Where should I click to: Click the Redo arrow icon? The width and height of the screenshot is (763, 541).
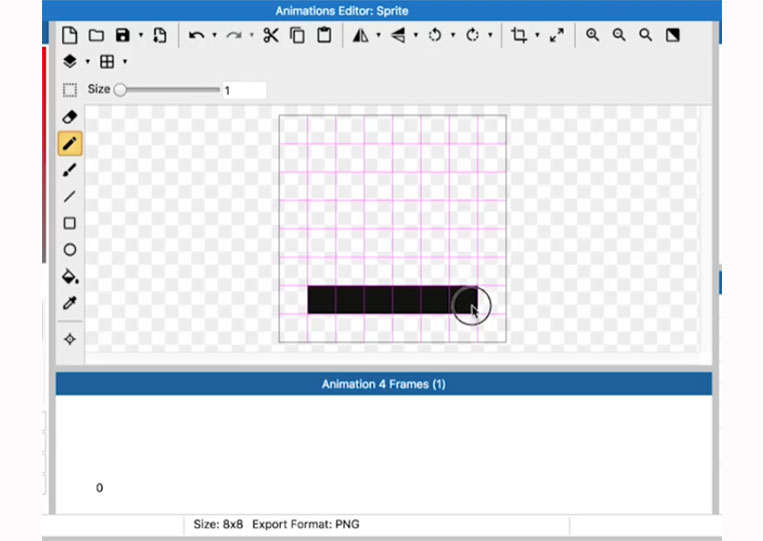(234, 35)
